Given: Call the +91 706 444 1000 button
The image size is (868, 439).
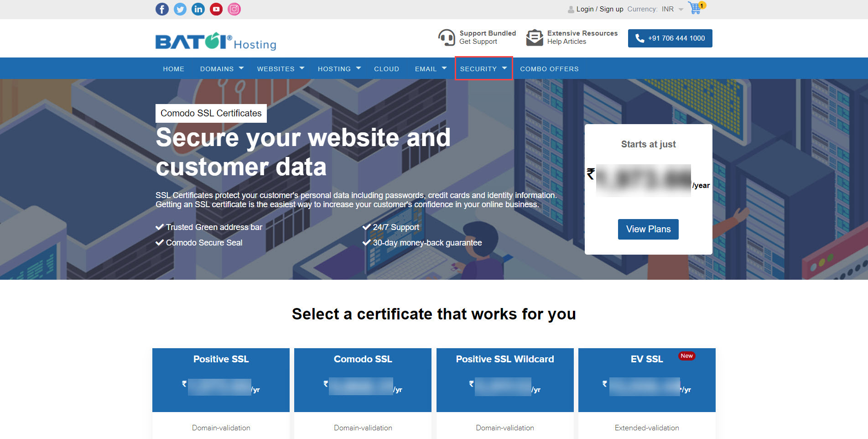Looking at the screenshot, I should point(670,38).
